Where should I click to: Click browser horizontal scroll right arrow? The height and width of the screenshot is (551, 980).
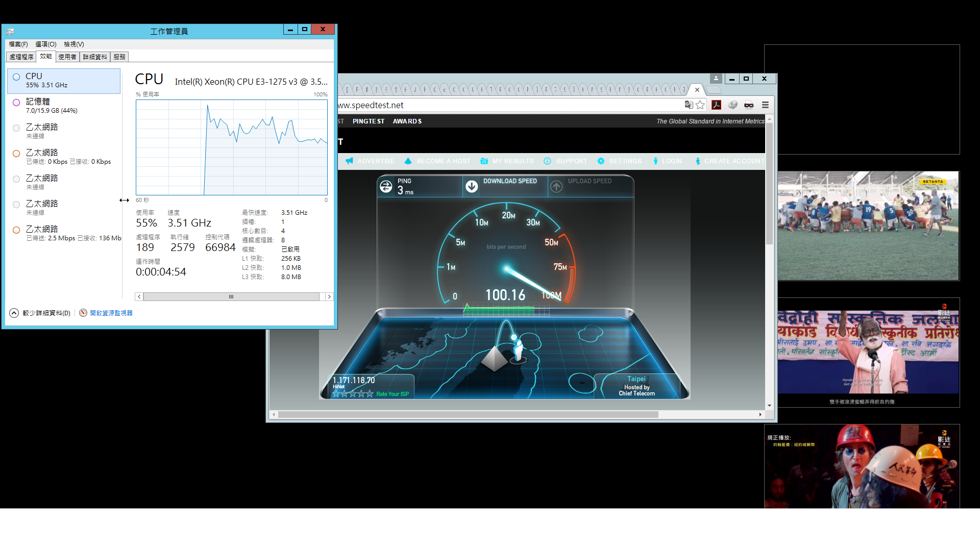761,414
